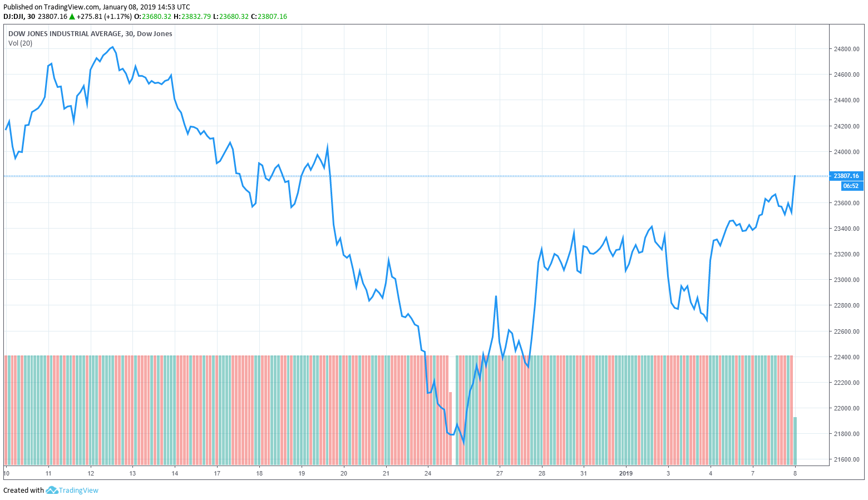Click the short final green volume bar

(x=795, y=440)
